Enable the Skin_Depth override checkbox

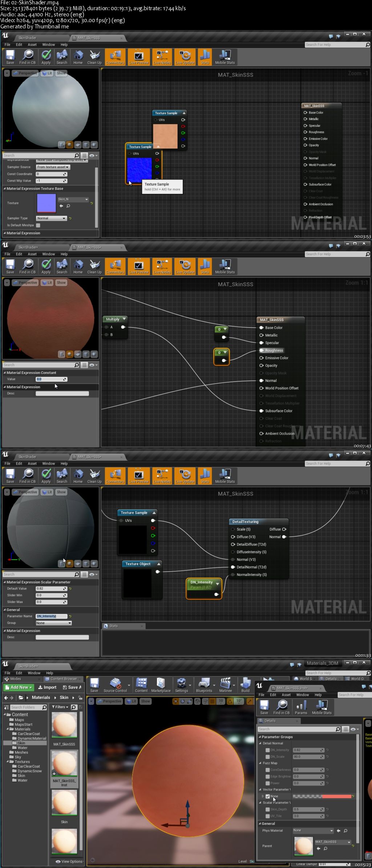[x=267, y=809]
